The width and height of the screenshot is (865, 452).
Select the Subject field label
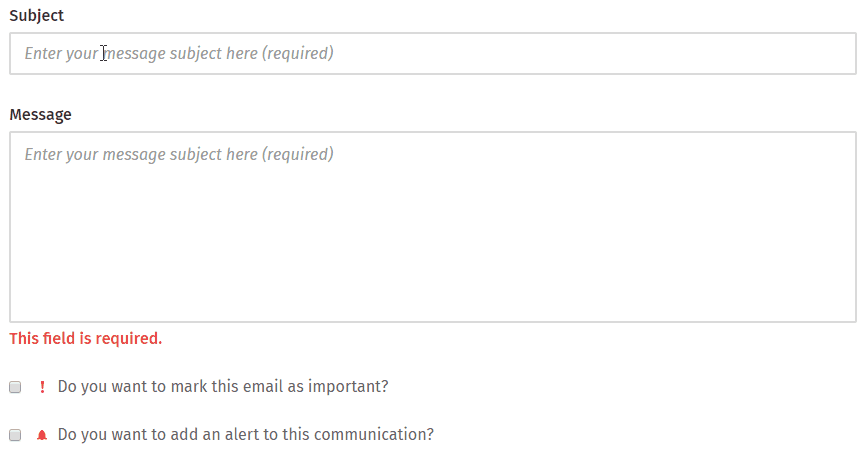pos(36,15)
